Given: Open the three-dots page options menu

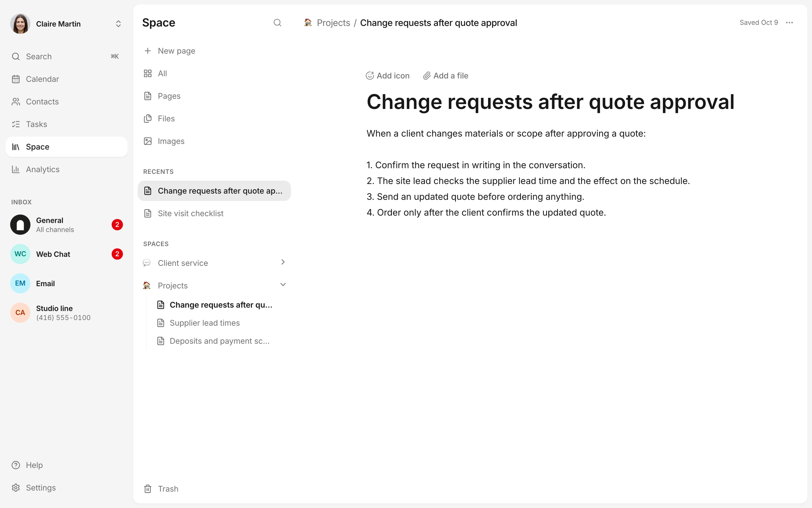Looking at the screenshot, I should click(x=789, y=23).
